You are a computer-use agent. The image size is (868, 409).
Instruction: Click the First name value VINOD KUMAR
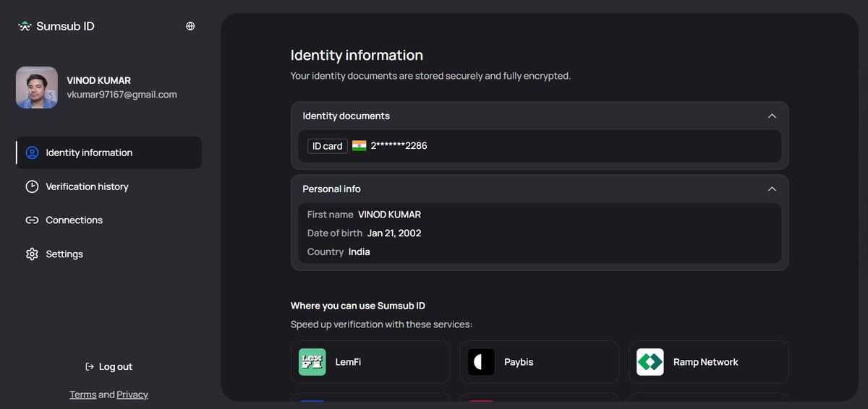(389, 215)
